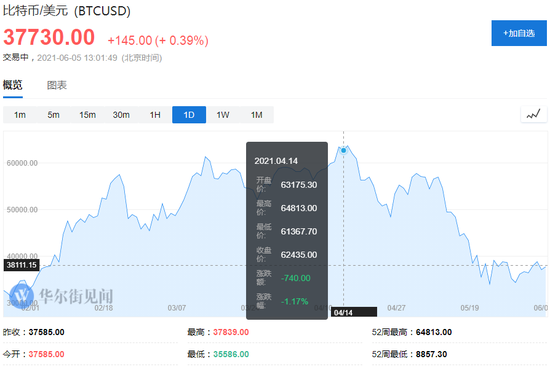Click the 比特币/美元 (BTCUSD) title

(67, 11)
